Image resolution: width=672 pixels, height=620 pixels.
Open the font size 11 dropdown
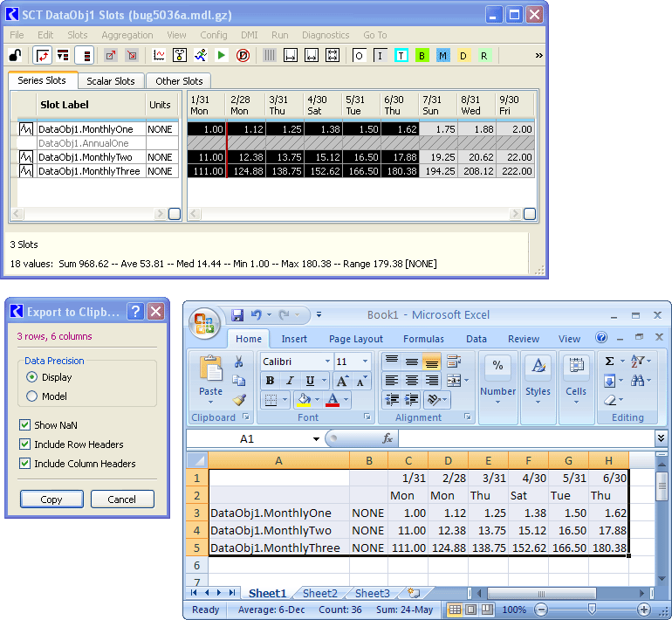tap(365, 362)
